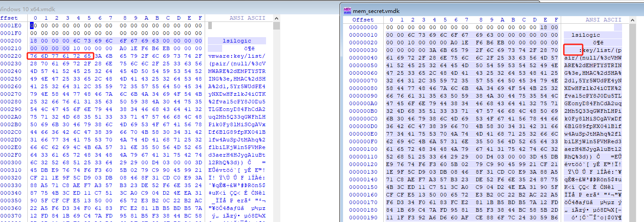Click offset label 0002A0 in left window

pyautogui.click(x=11, y=117)
